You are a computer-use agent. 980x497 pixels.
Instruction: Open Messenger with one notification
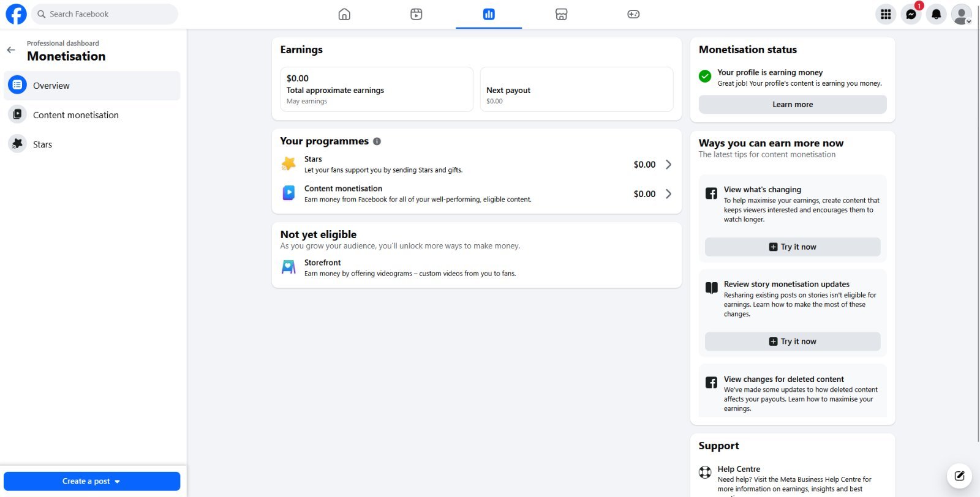(911, 14)
